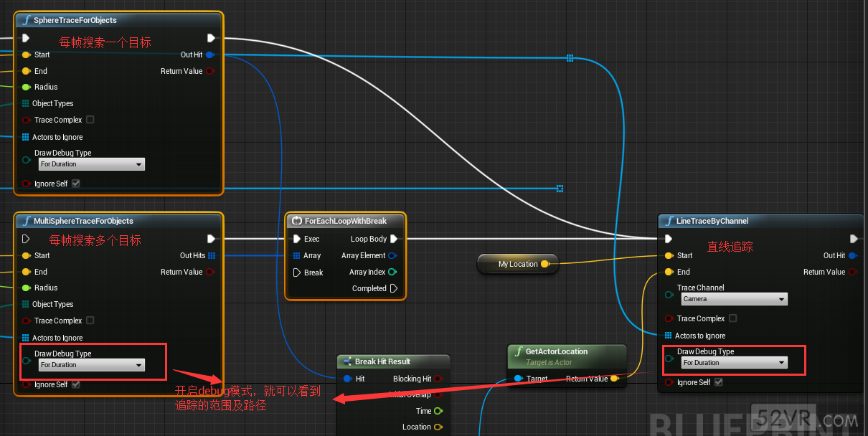Viewport: 868px width, 436px height.
Task: Open Trace Channel Camera dropdown
Action: click(x=734, y=299)
